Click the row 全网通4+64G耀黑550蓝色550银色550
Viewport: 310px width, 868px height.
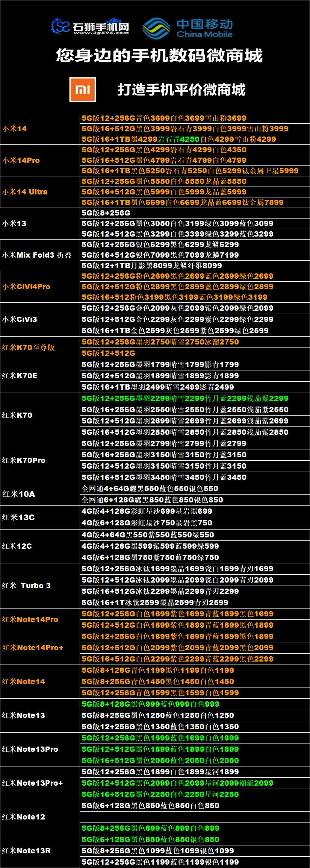point(195,489)
